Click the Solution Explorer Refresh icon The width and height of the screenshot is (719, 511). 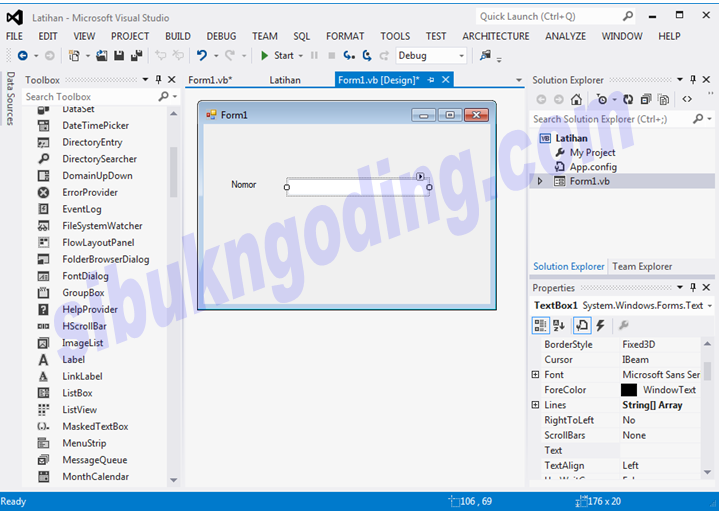coord(628,100)
